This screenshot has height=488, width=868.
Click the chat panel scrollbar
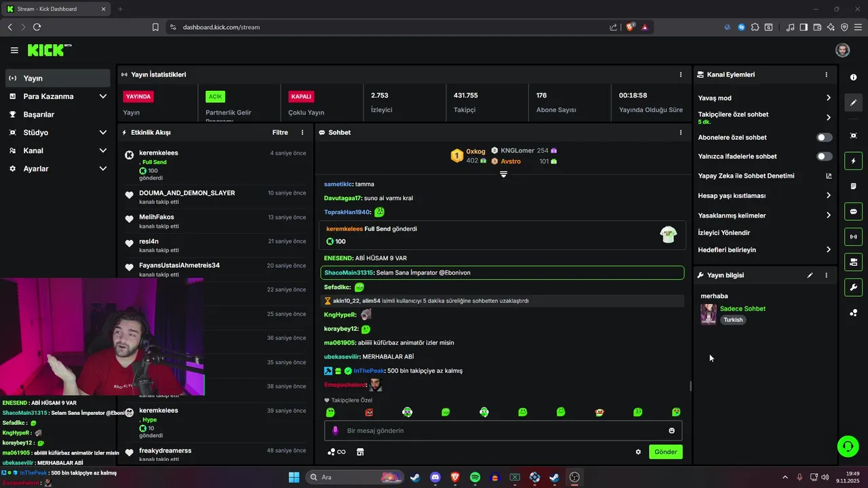[x=690, y=386]
